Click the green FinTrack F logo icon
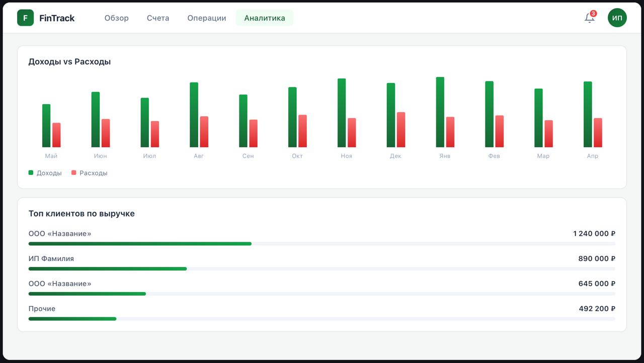Viewport: 644px width, 363px height. coord(25,18)
